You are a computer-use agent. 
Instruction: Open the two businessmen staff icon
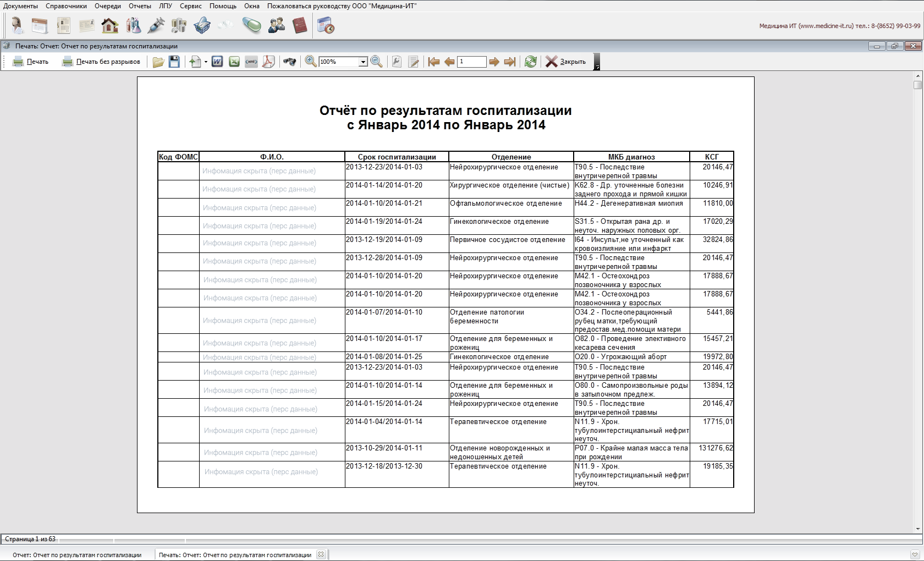coord(276,25)
